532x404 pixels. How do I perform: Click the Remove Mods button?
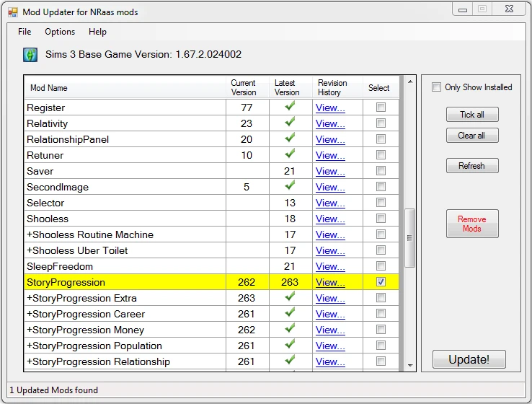pos(472,224)
